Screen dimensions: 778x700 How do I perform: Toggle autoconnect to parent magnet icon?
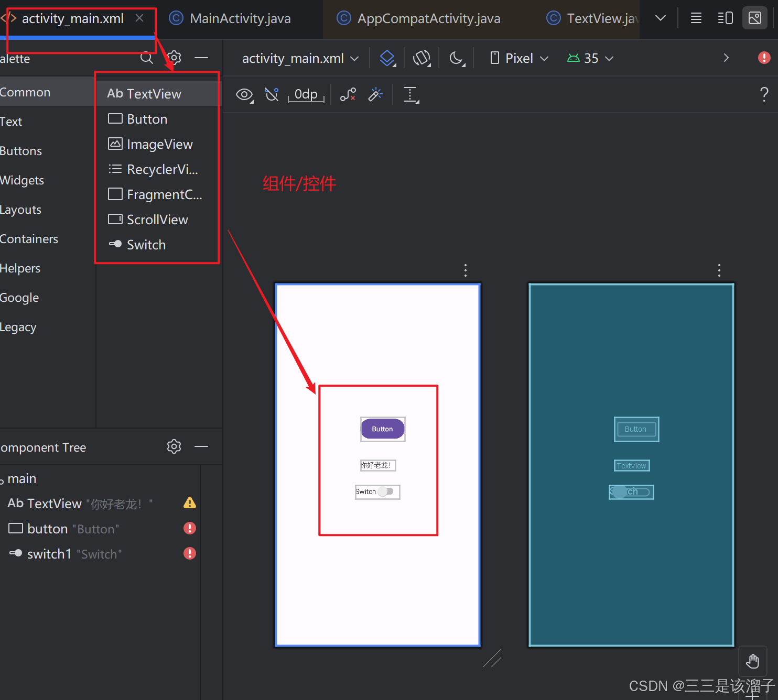tap(272, 95)
